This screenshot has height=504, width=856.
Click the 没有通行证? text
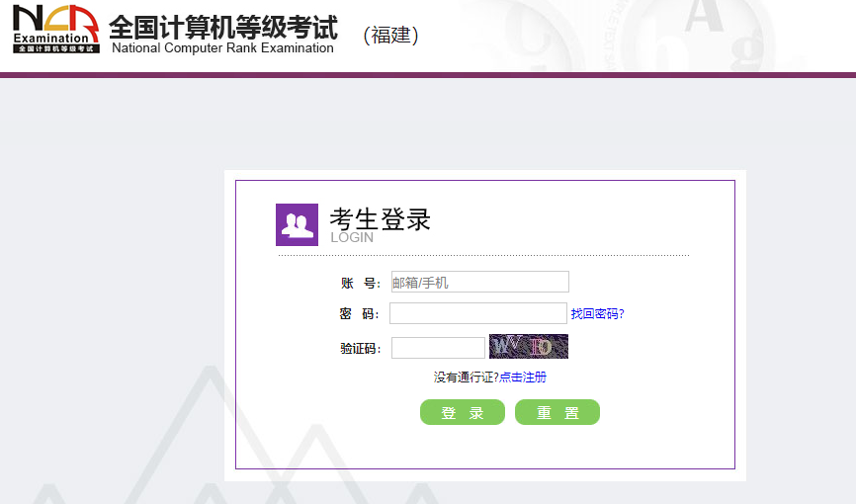coord(467,378)
